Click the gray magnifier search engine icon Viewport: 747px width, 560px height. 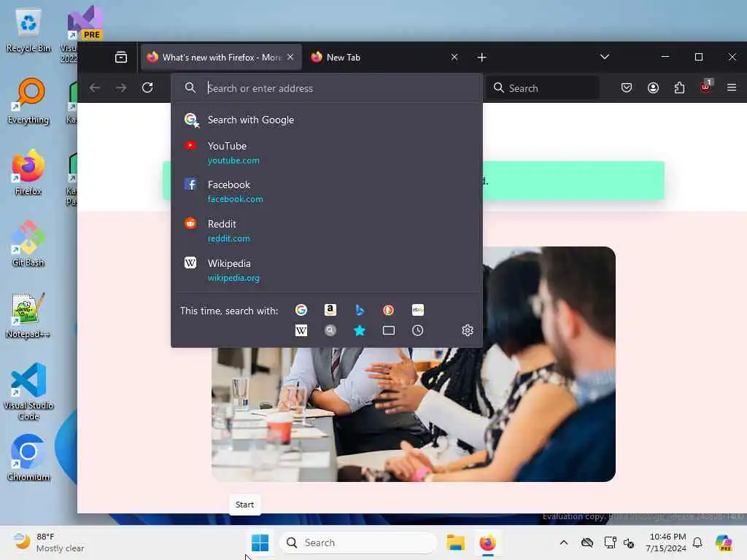[x=330, y=330]
